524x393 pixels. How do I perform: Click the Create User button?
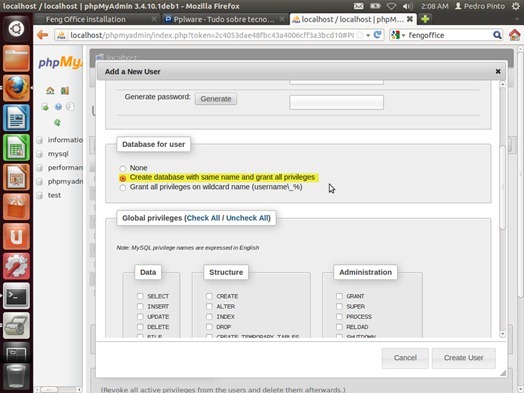pyautogui.click(x=464, y=358)
